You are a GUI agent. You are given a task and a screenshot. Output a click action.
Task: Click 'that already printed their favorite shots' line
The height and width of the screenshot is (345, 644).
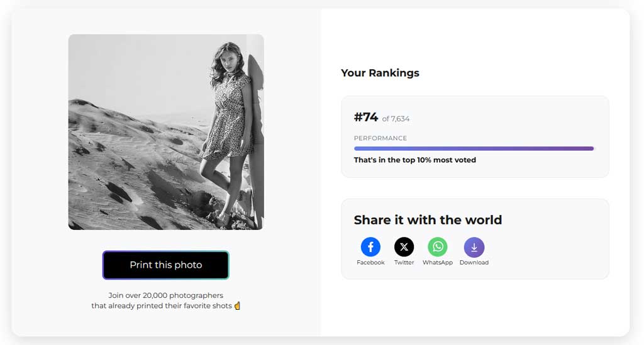[162, 305]
